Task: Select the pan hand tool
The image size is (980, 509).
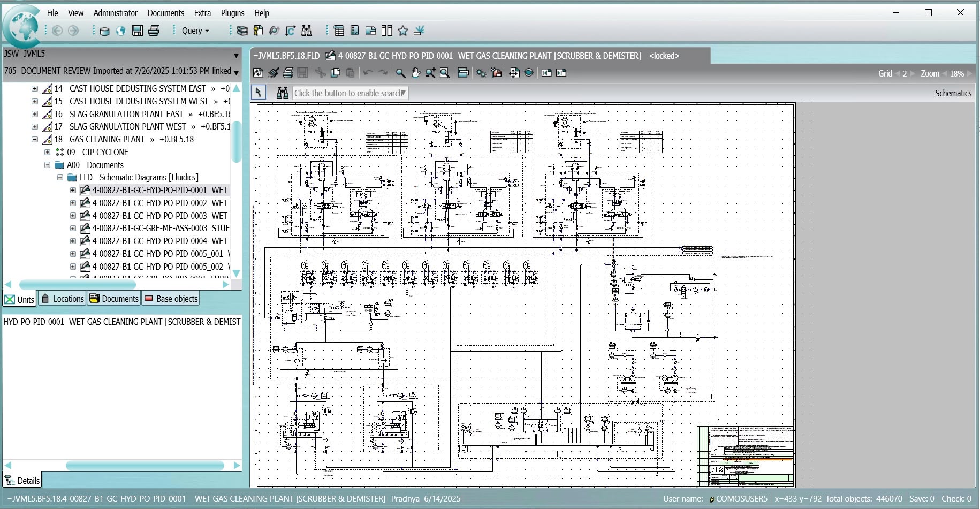Action: [x=415, y=73]
